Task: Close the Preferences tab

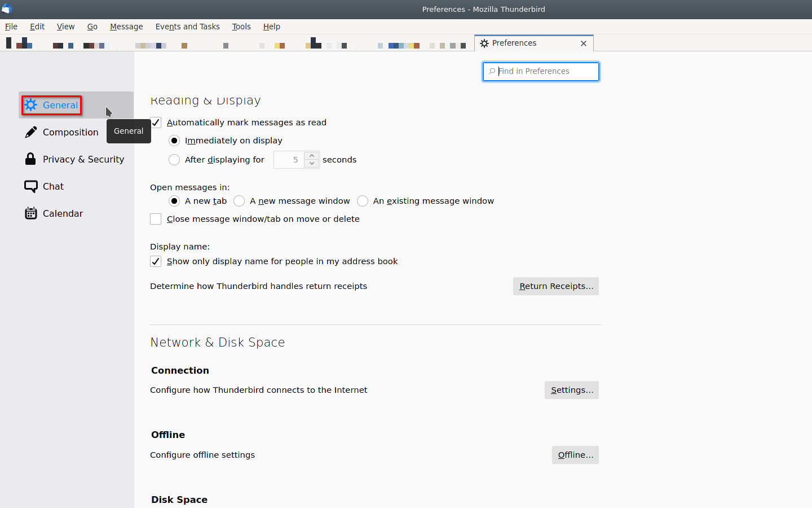Action: tap(584, 43)
